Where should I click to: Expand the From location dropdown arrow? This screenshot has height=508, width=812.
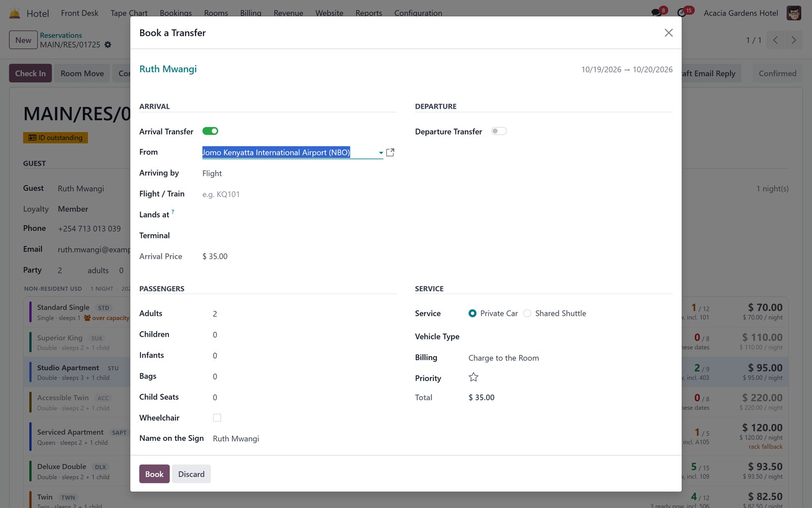[381, 153]
